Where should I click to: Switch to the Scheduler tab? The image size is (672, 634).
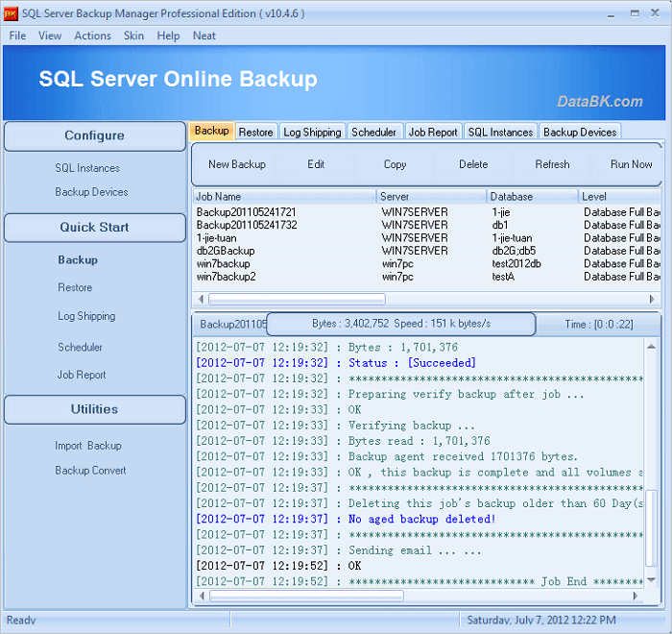point(373,132)
